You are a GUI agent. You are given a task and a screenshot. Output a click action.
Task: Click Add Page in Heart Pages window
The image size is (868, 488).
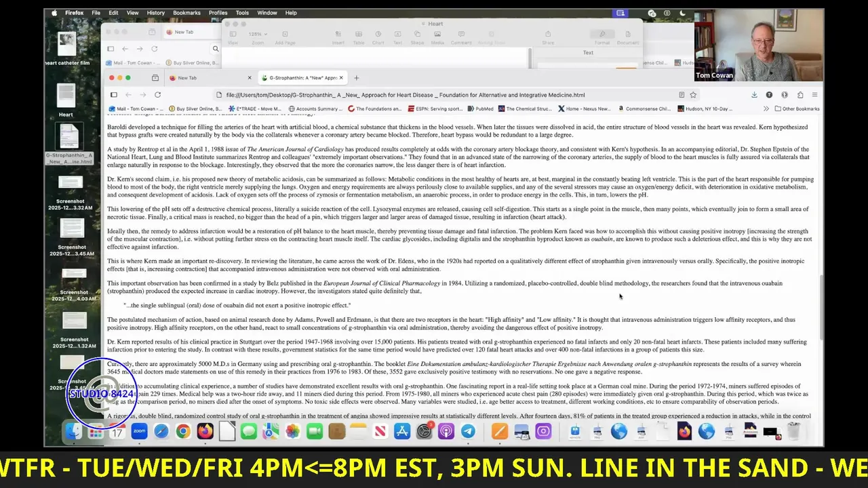[285, 37]
